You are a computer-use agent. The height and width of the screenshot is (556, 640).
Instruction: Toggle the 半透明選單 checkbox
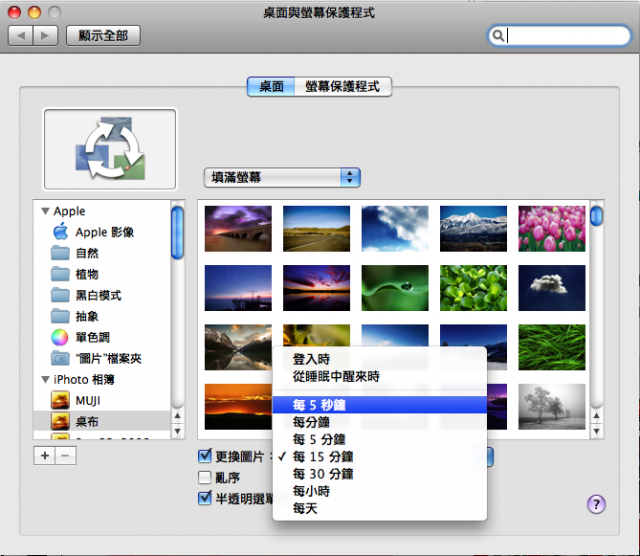click(x=204, y=498)
